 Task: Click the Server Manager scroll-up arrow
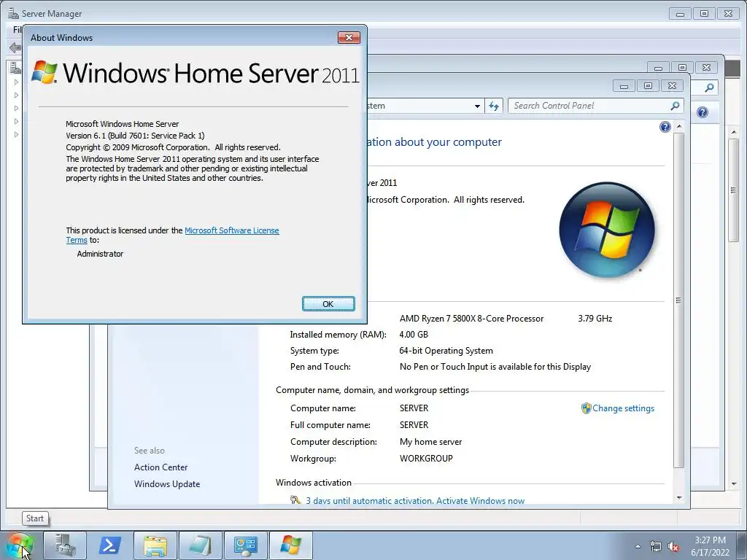pos(734,132)
